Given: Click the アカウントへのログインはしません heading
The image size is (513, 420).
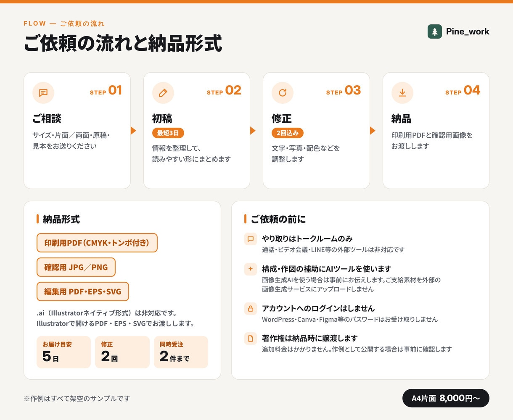Looking at the screenshot, I should coord(318,308).
